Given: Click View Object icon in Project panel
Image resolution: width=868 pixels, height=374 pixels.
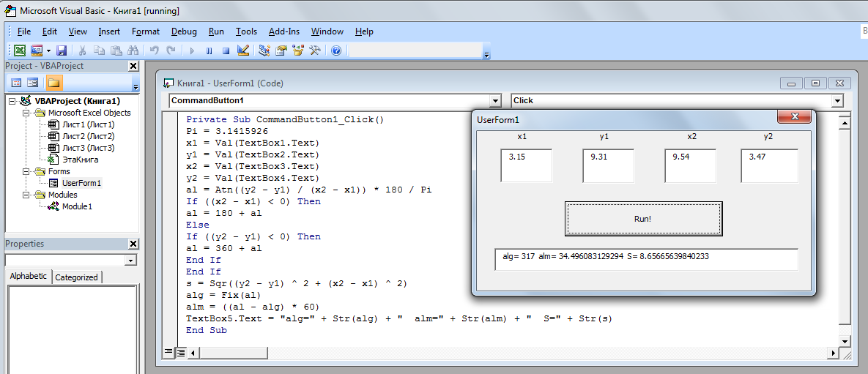Looking at the screenshot, I should pyautogui.click(x=33, y=83).
